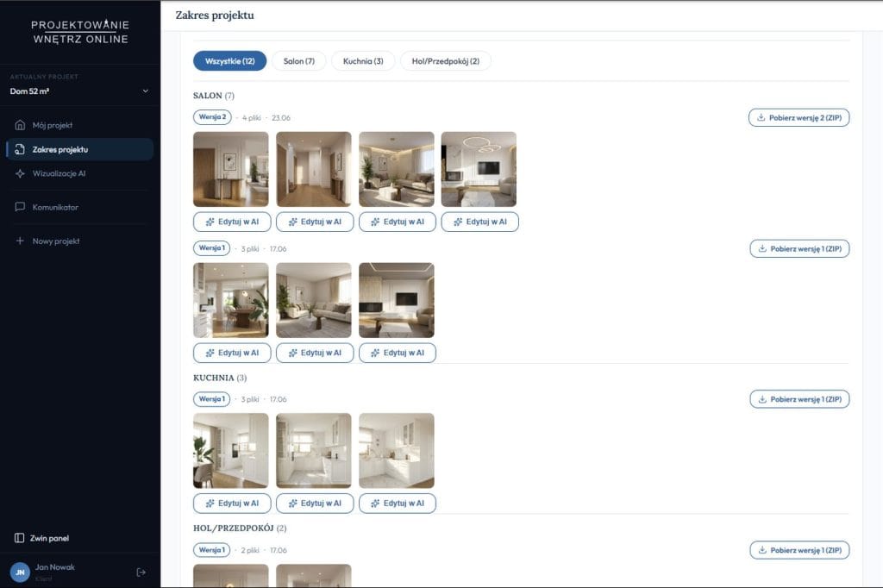Image resolution: width=883 pixels, height=588 pixels.
Task: Open first Salon Wersja 2 thumbnail
Action: 231,169
